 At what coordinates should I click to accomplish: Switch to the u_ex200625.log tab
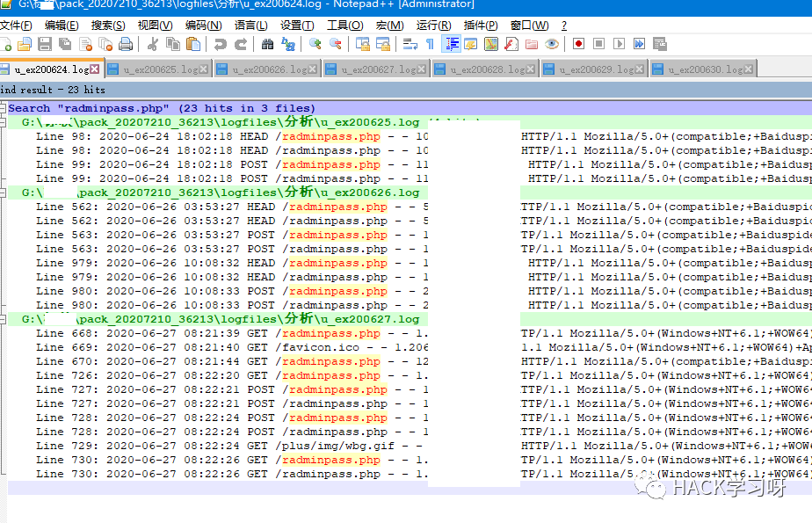click(158, 69)
